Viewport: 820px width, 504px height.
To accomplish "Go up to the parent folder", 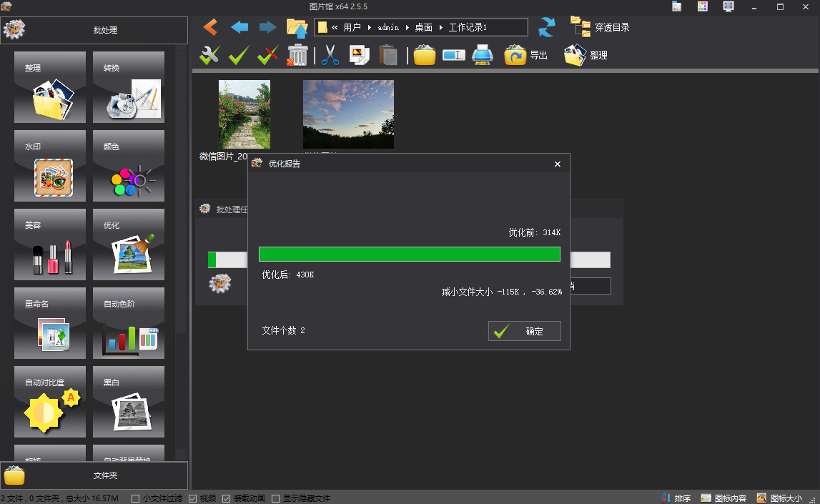I will coord(297,27).
